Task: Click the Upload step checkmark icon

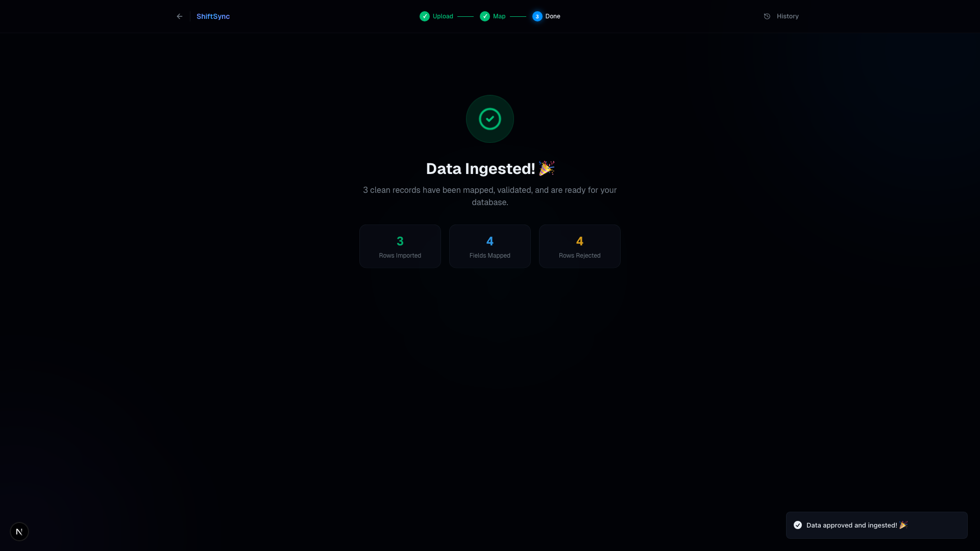Action: pyautogui.click(x=425, y=16)
